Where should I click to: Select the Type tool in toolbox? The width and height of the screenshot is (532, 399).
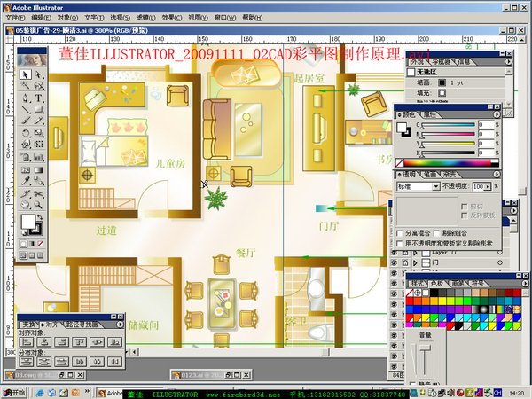click(40, 98)
